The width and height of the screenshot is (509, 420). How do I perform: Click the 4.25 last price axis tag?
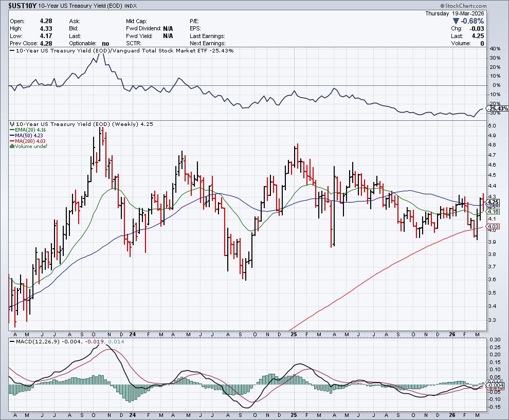tap(494, 202)
